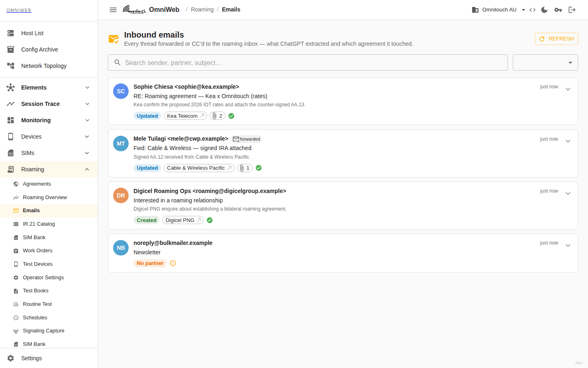The width and height of the screenshot is (588, 368).
Task: Expand the SIMs sidebar section
Action: (x=49, y=153)
